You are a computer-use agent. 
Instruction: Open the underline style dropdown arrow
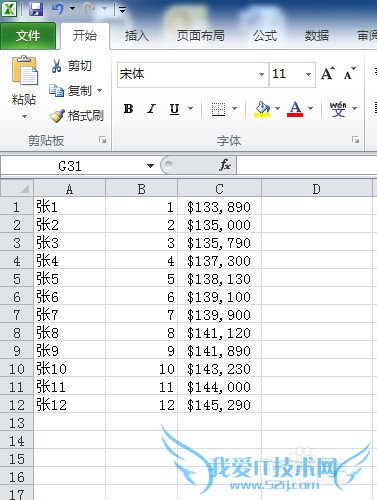point(191,108)
